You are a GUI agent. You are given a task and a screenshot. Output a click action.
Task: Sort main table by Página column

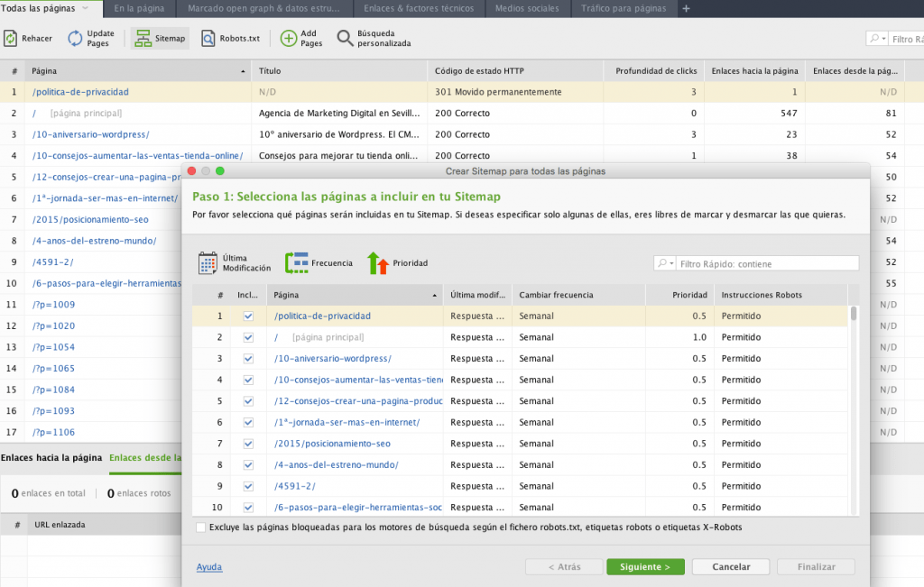click(138, 70)
